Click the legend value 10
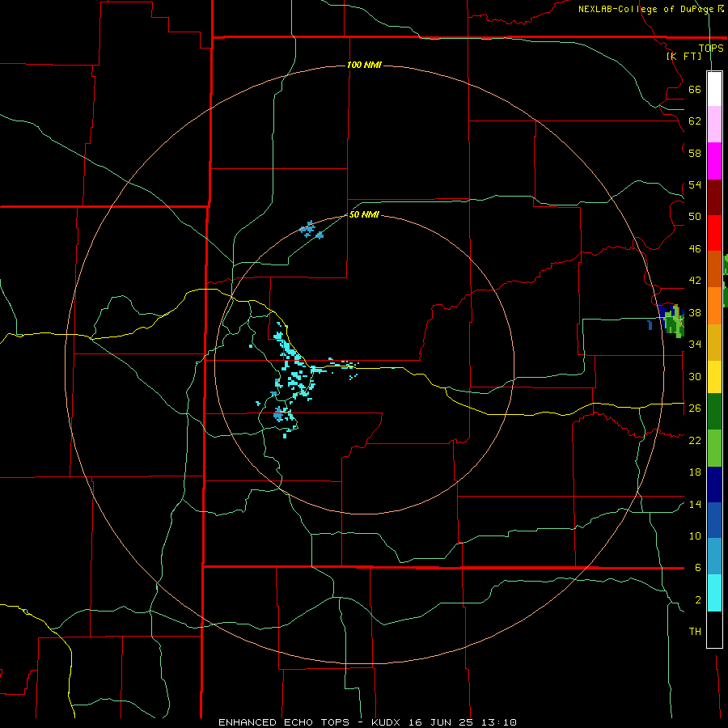 (695, 536)
